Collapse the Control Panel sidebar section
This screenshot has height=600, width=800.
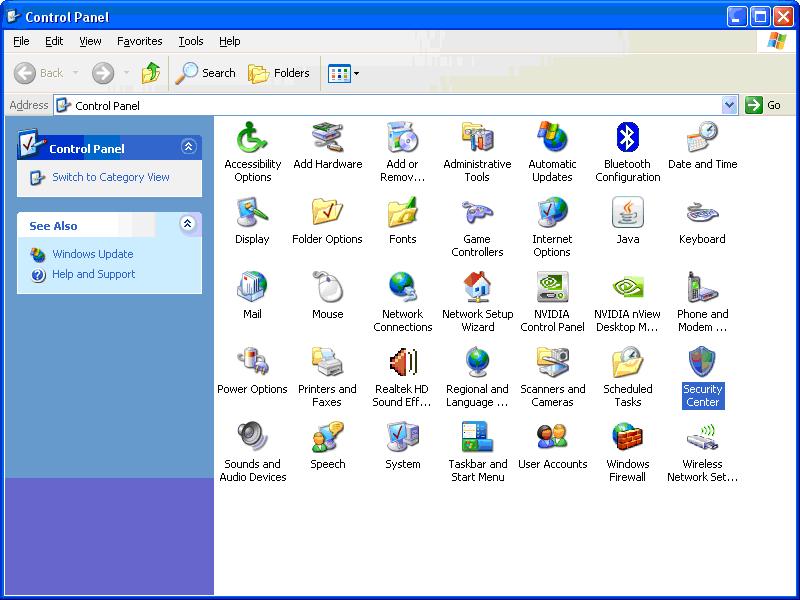[188, 147]
